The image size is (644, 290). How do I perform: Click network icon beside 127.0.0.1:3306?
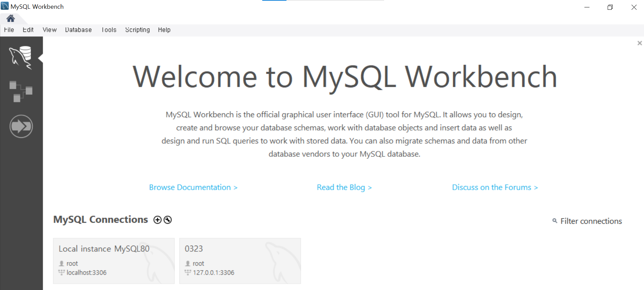coord(188,272)
